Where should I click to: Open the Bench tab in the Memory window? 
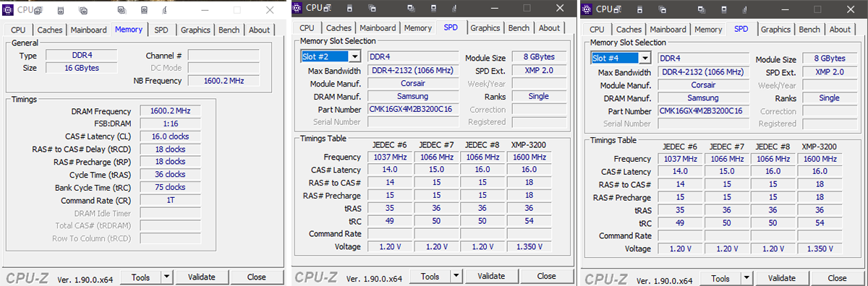[229, 30]
